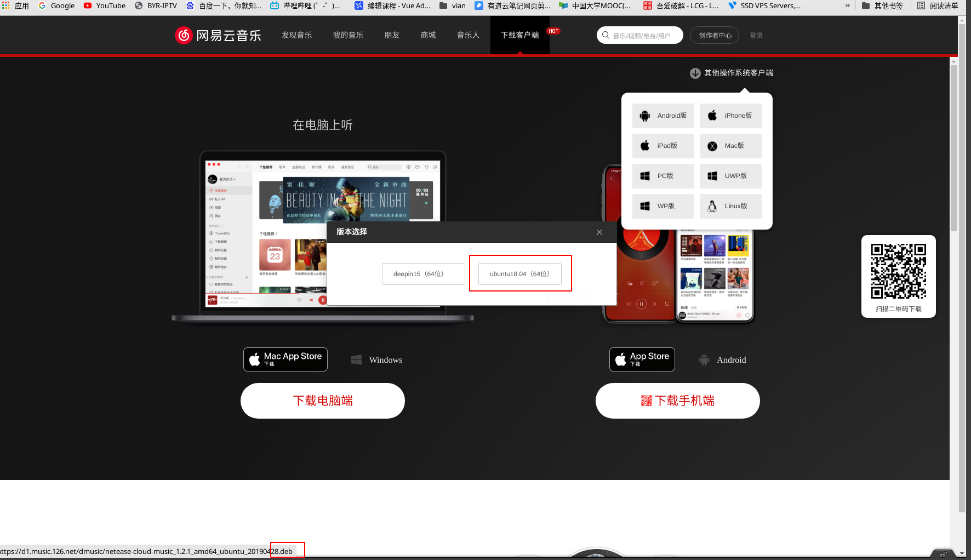The width and height of the screenshot is (971, 560).
Task: Open the 我的音乐 menu item
Action: coord(348,35)
